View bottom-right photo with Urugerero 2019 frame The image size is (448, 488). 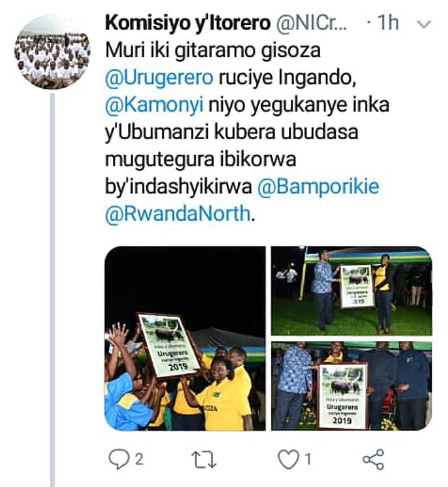pos(351,386)
